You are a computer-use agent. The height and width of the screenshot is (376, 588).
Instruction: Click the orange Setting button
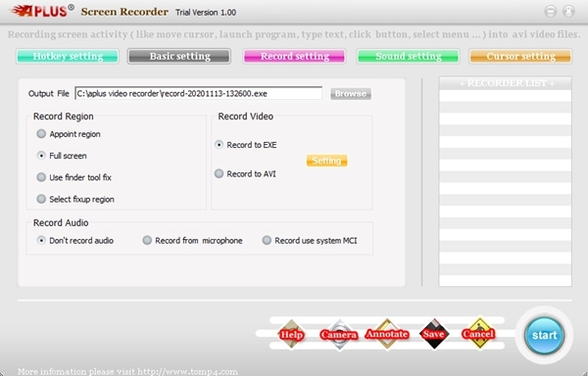[326, 161]
